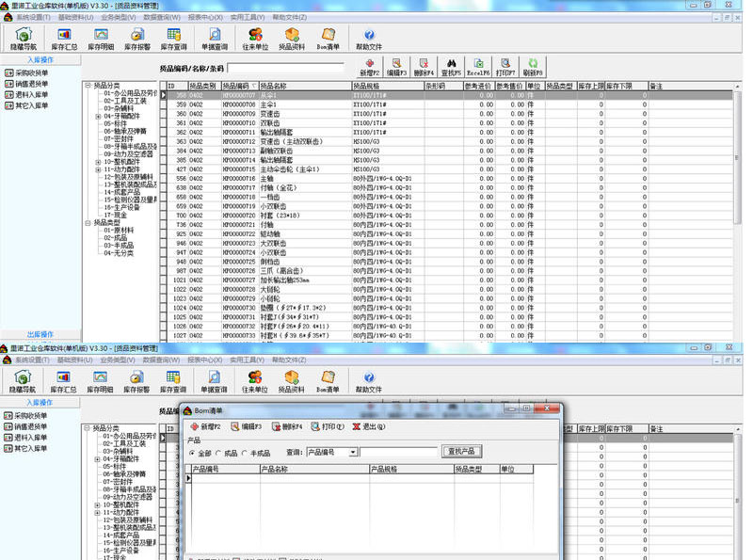Screen dimensions: 753x560
Task: Open 其它入库单 in the upper window sidebar
Action: [x=26, y=105]
